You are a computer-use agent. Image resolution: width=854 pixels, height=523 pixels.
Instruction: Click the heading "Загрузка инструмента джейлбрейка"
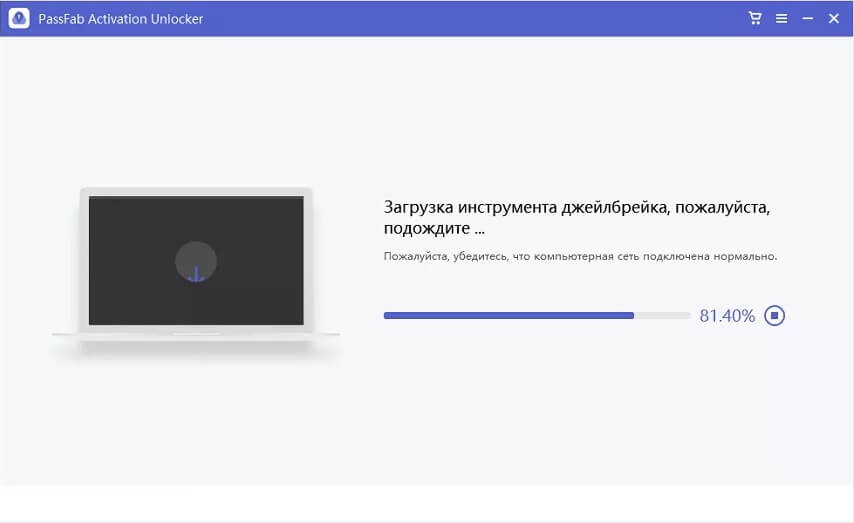pos(527,208)
